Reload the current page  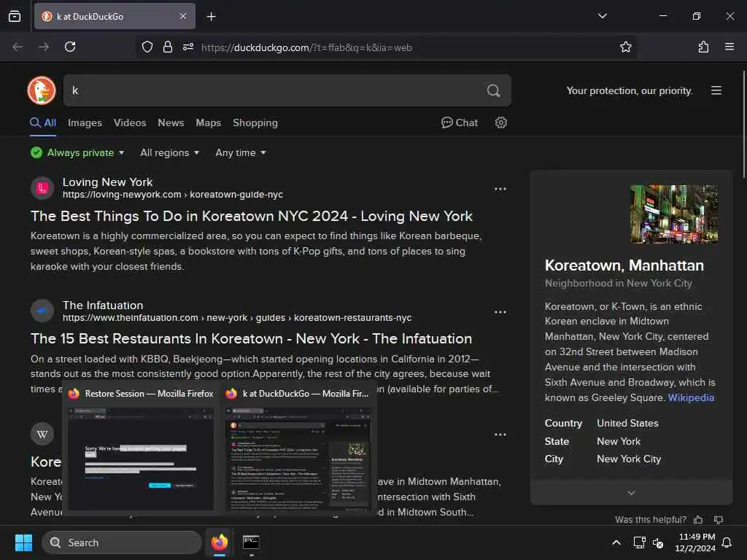click(70, 47)
